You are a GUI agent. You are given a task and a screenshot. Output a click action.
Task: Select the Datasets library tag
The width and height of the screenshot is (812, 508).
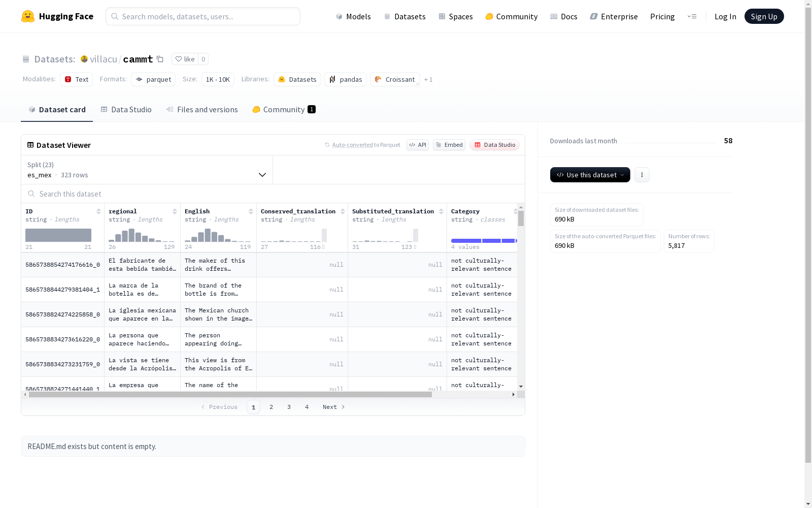click(x=297, y=79)
